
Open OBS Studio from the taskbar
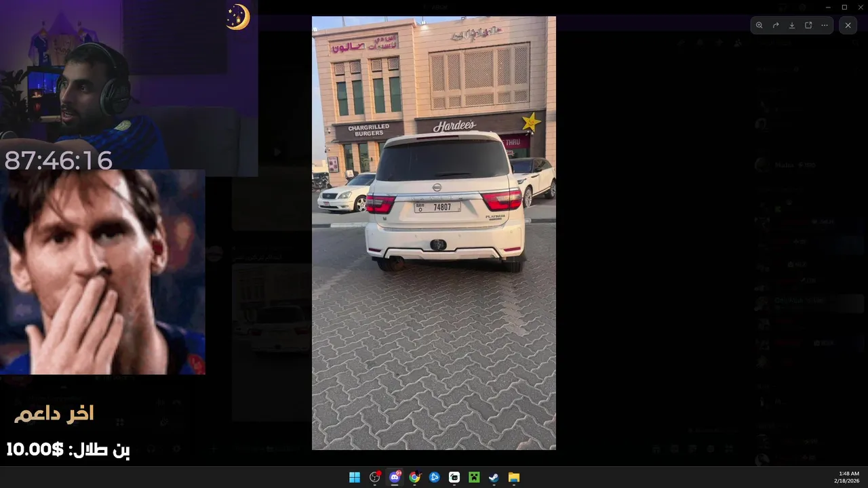[374, 477]
